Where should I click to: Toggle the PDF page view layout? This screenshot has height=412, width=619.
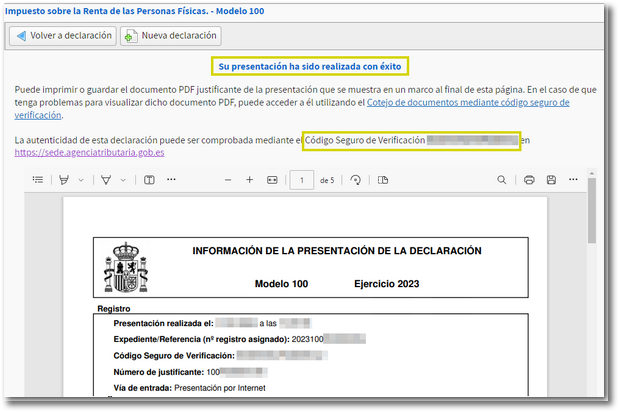click(x=382, y=180)
